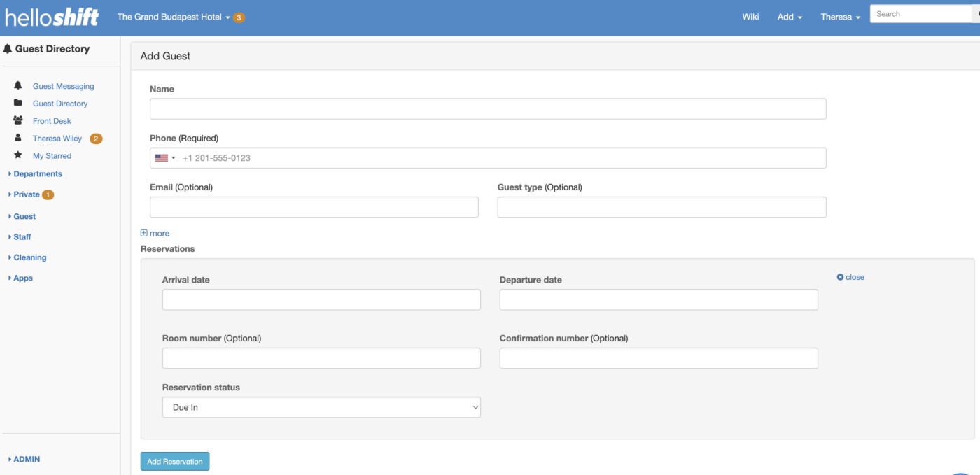Click the helloshift logo
980x475 pixels.
(52, 17)
